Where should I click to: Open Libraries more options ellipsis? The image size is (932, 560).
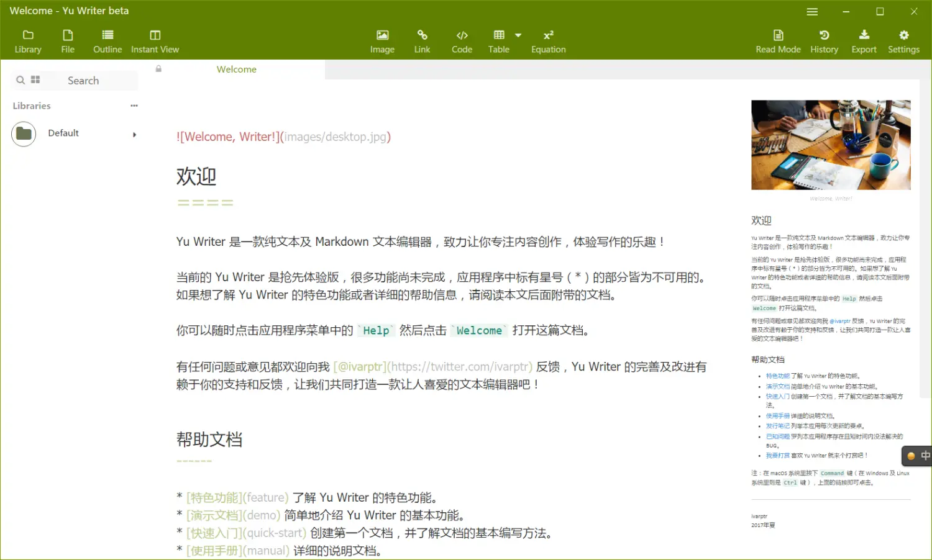[x=134, y=106]
